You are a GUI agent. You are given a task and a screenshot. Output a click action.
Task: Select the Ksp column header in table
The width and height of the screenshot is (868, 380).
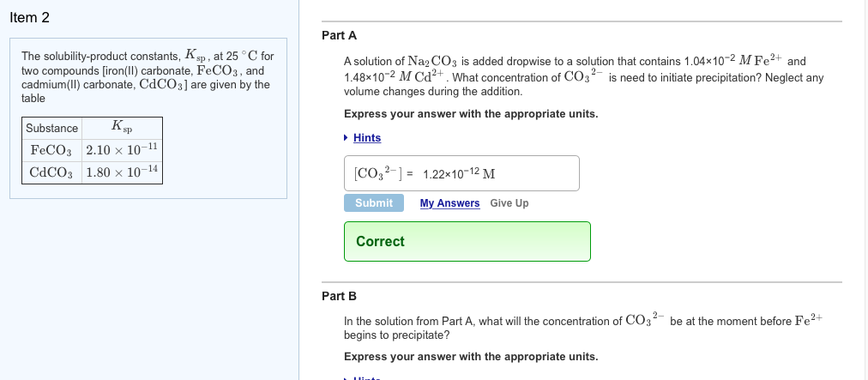click(x=123, y=128)
